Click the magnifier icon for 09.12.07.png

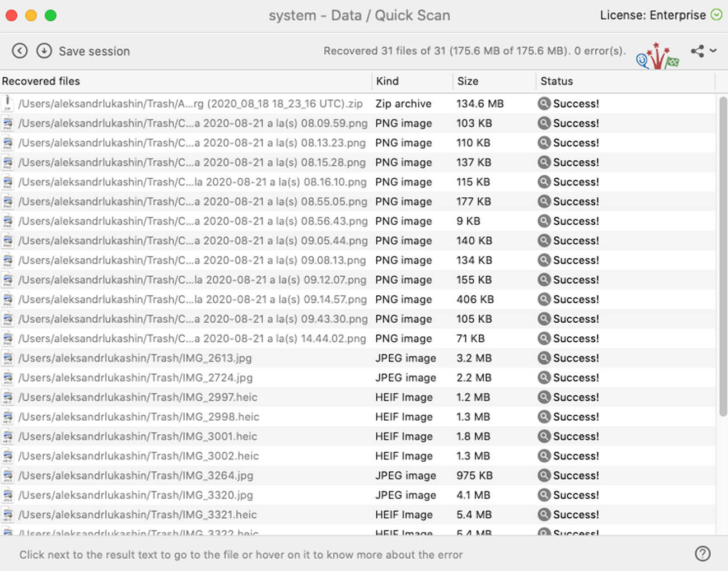point(544,280)
